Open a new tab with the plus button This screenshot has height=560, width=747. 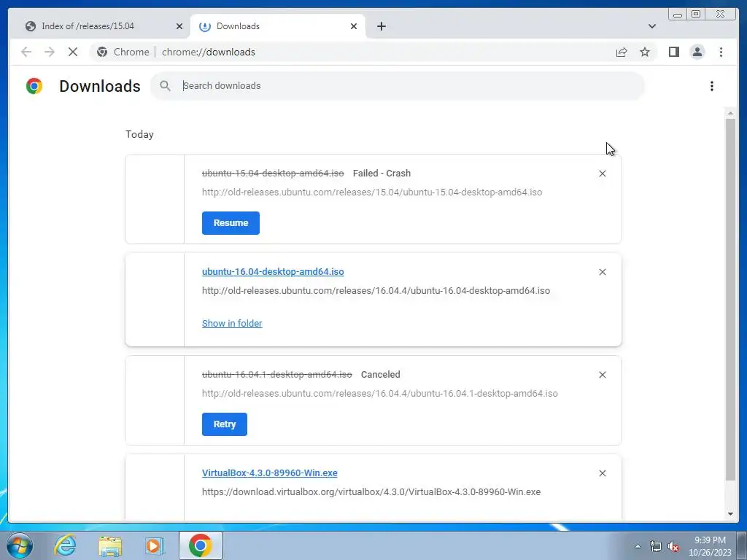click(381, 26)
